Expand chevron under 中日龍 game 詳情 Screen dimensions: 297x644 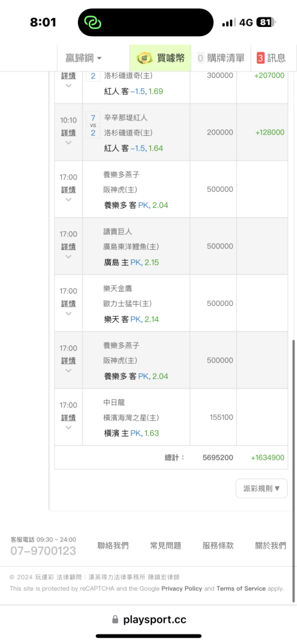point(68,428)
